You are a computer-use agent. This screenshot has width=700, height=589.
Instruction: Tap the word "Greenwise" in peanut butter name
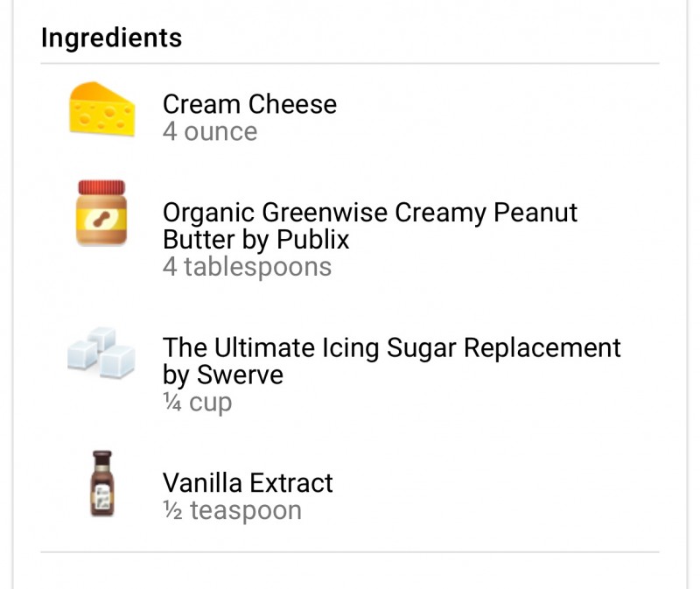[x=328, y=213]
